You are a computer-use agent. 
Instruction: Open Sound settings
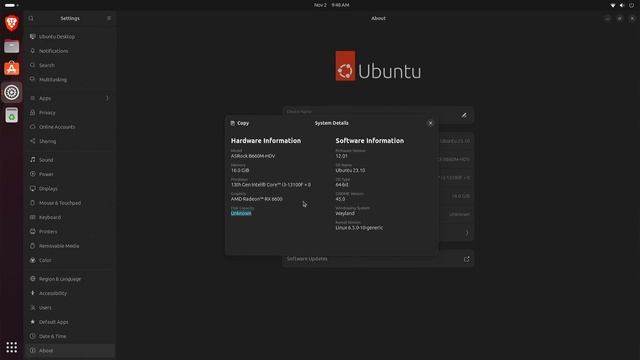click(x=70, y=160)
